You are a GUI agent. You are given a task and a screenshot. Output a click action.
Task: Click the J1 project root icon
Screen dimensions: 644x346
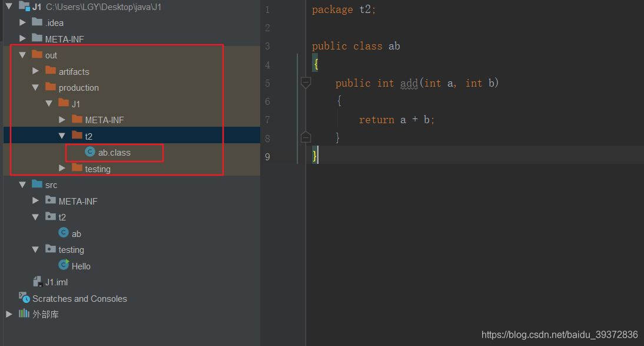pyautogui.click(x=25, y=6)
